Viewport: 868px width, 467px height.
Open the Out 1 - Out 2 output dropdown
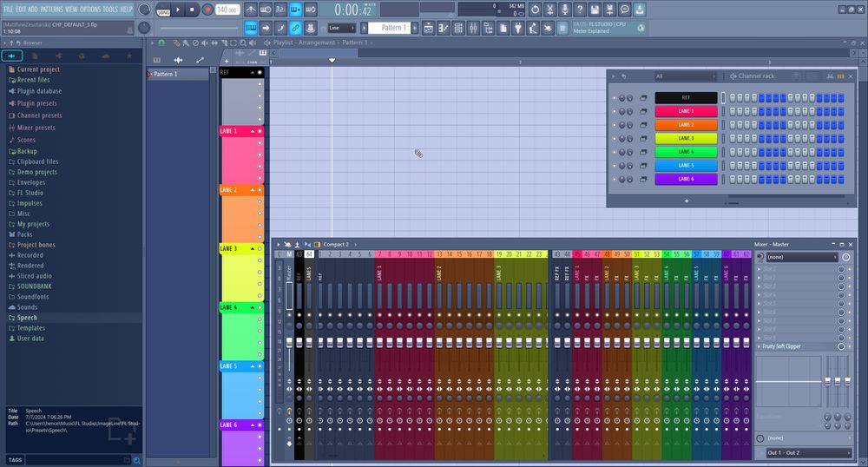click(x=808, y=452)
